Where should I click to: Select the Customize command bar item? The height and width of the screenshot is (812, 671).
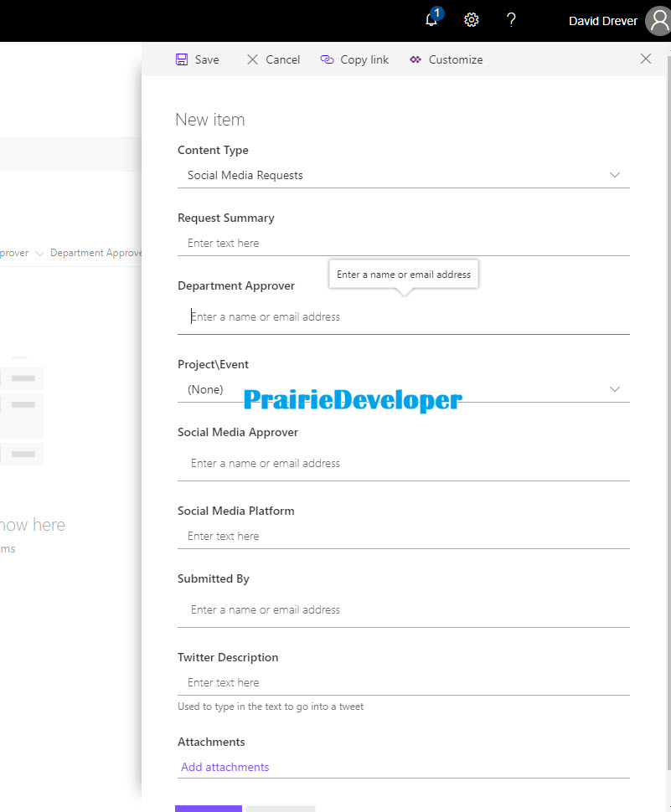(x=446, y=59)
